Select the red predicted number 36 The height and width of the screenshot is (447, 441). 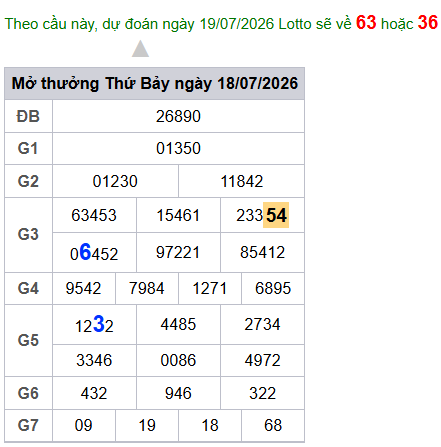coord(428,22)
